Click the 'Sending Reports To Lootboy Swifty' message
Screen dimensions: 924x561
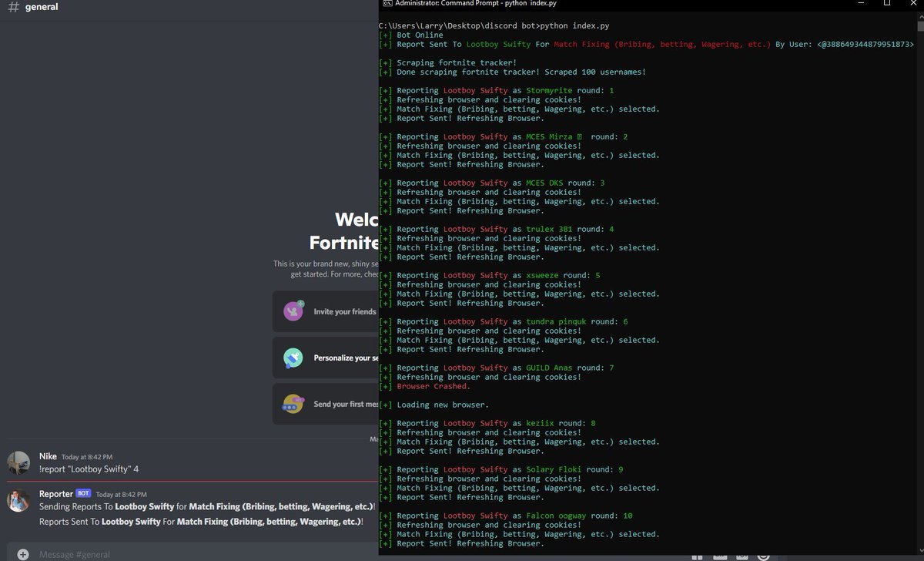207,507
